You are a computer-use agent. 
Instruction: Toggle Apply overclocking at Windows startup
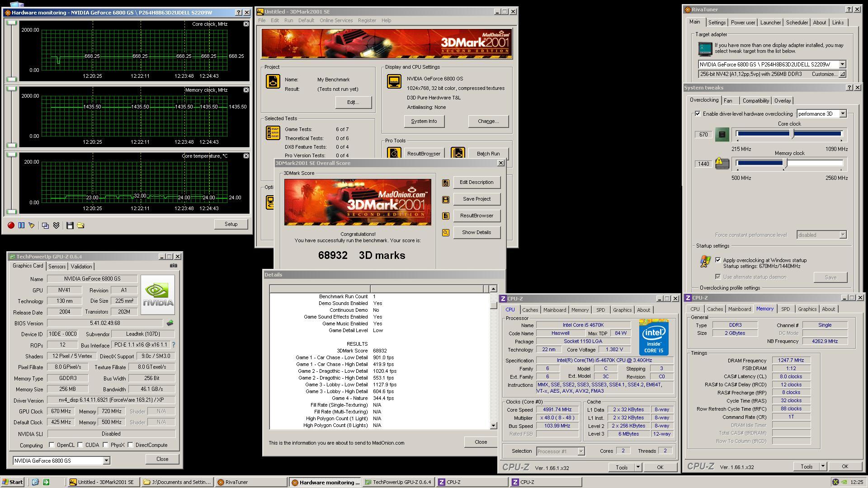tap(718, 260)
